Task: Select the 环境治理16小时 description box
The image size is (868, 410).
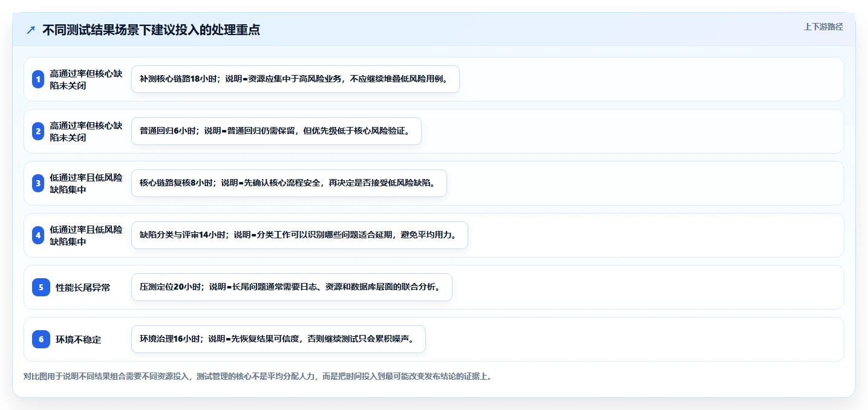Action: 278,339
